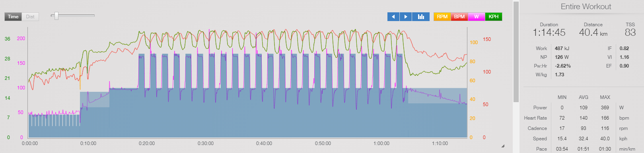This screenshot has height=153, width=644.
Task: Click the Cadence max value 116
Action: [x=605, y=128]
